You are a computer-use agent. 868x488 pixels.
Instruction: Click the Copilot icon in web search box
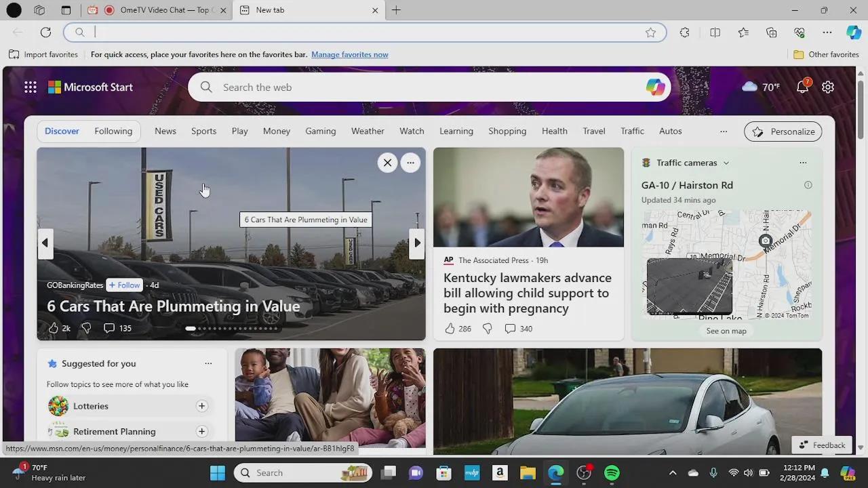coord(655,87)
